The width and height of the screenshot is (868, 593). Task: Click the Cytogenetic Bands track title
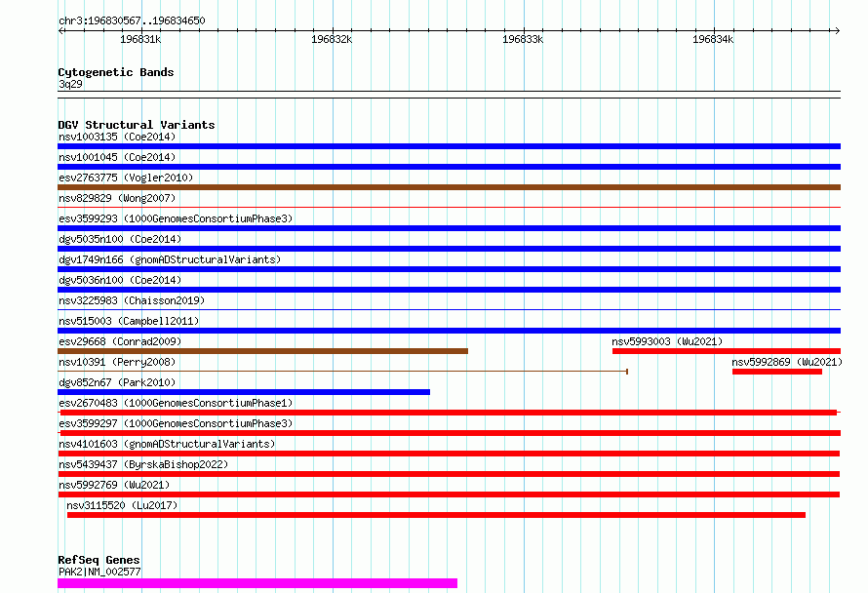pos(116,72)
